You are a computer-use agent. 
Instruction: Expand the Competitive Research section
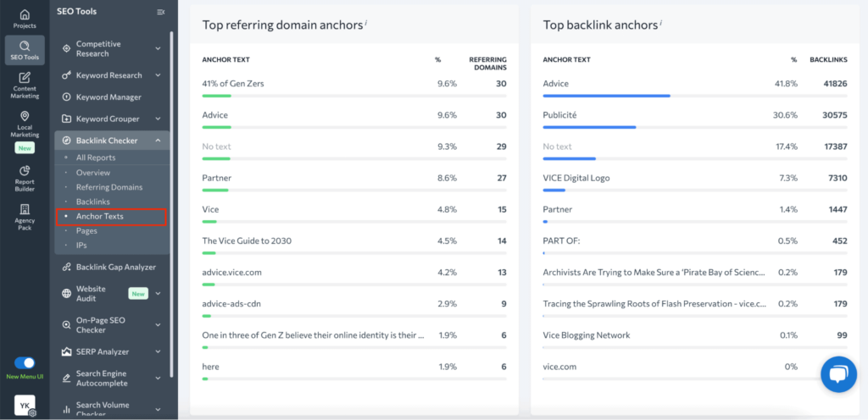(x=158, y=49)
